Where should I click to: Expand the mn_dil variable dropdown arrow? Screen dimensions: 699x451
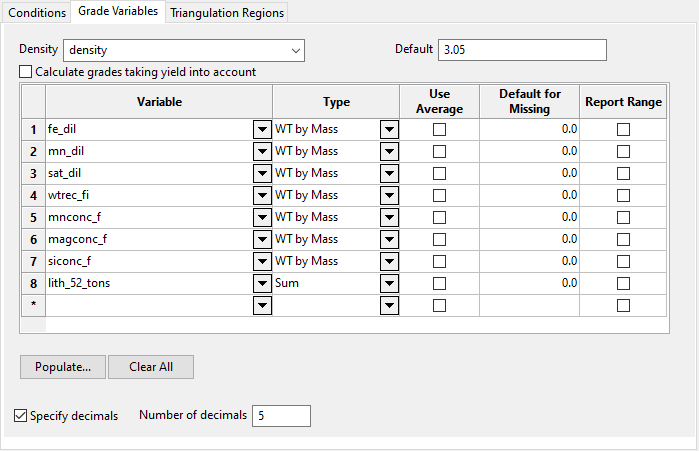[x=262, y=151]
